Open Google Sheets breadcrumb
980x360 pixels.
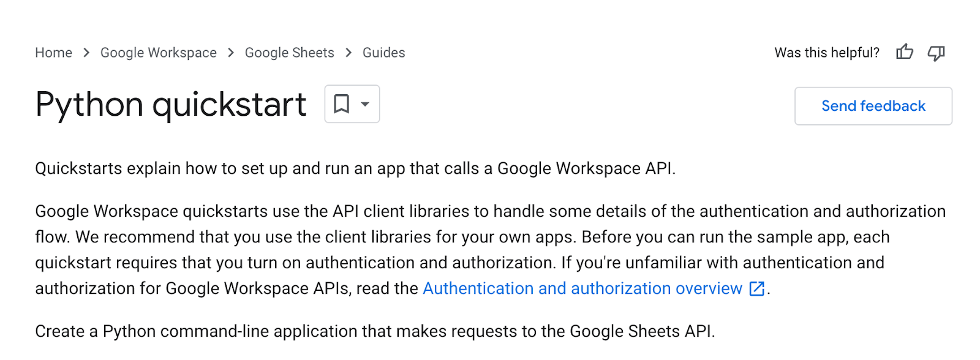[x=290, y=53]
